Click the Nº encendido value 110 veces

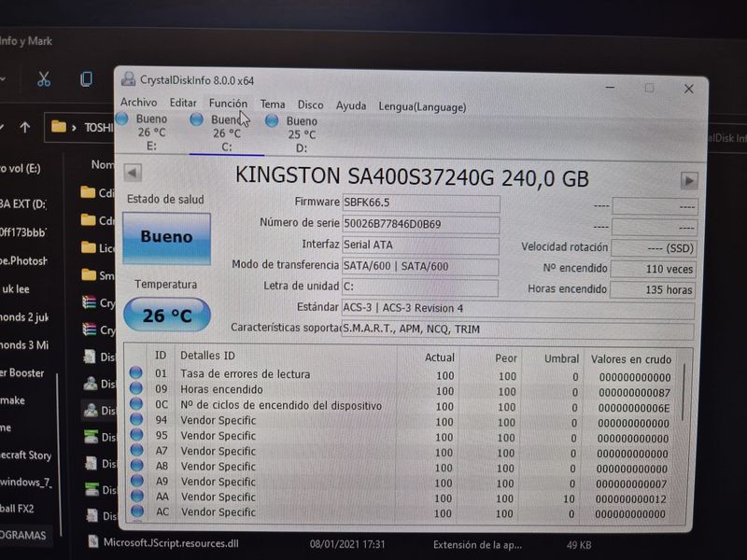tap(654, 269)
